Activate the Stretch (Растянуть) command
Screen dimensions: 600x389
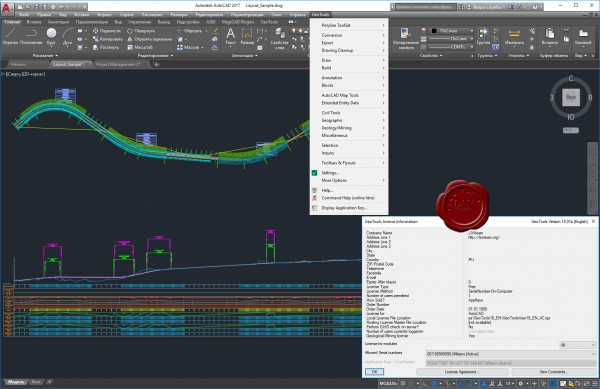tap(106, 47)
